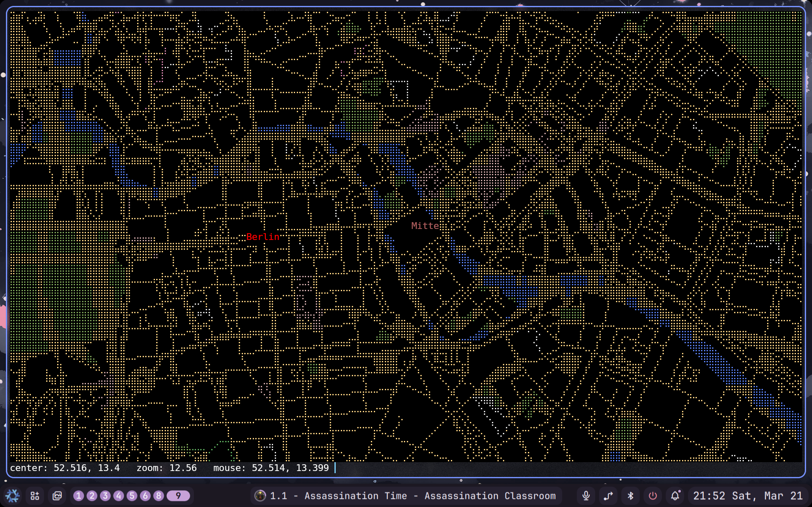Click the 21:52 Sat, Mar 21 clock
Screen dimensions: 812x507
click(x=747, y=496)
